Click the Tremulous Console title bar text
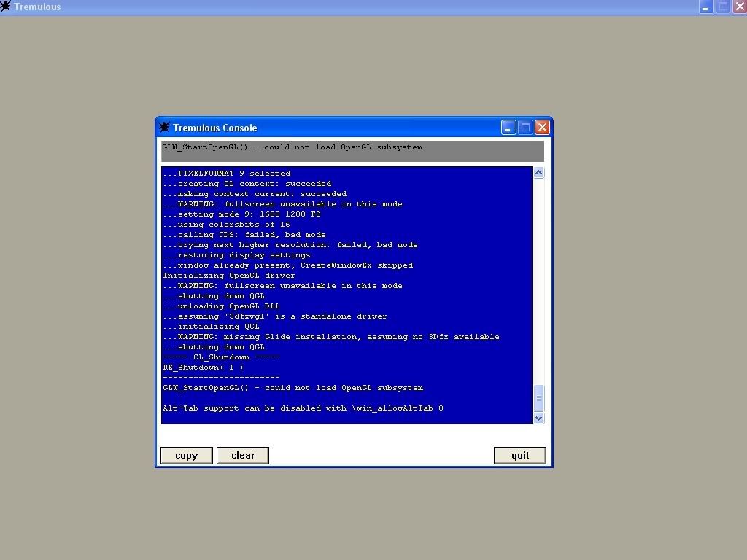 215,128
